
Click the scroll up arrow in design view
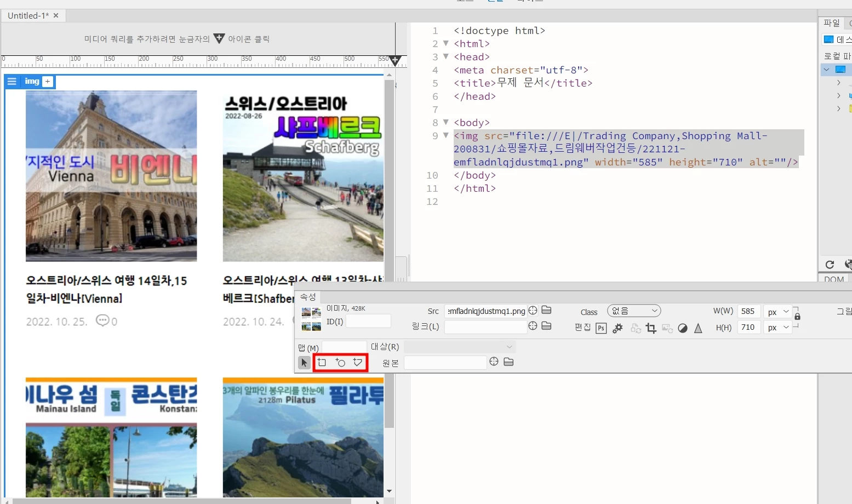pyautogui.click(x=389, y=75)
